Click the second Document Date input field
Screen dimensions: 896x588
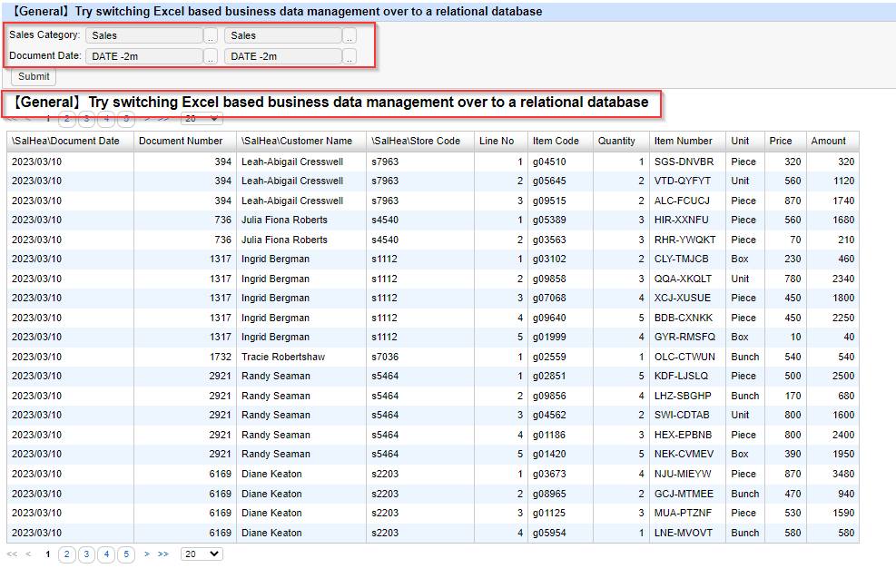[282, 56]
